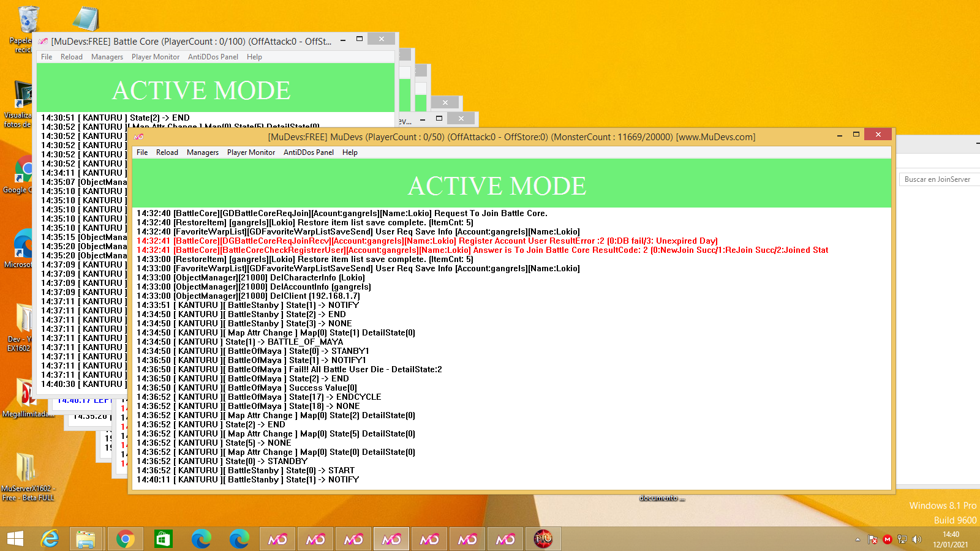Select log line 'State[0] -> STANDBY'

pyautogui.click(x=222, y=461)
